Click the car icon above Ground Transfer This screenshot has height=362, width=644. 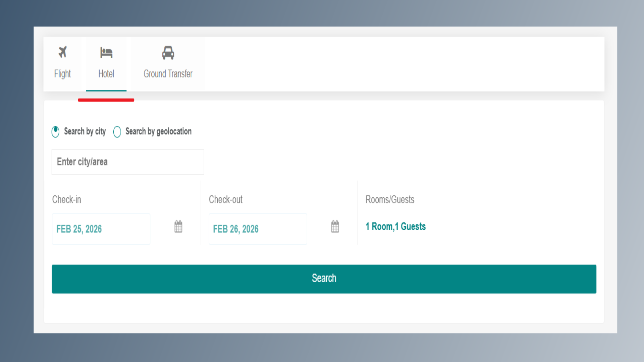[x=168, y=53]
